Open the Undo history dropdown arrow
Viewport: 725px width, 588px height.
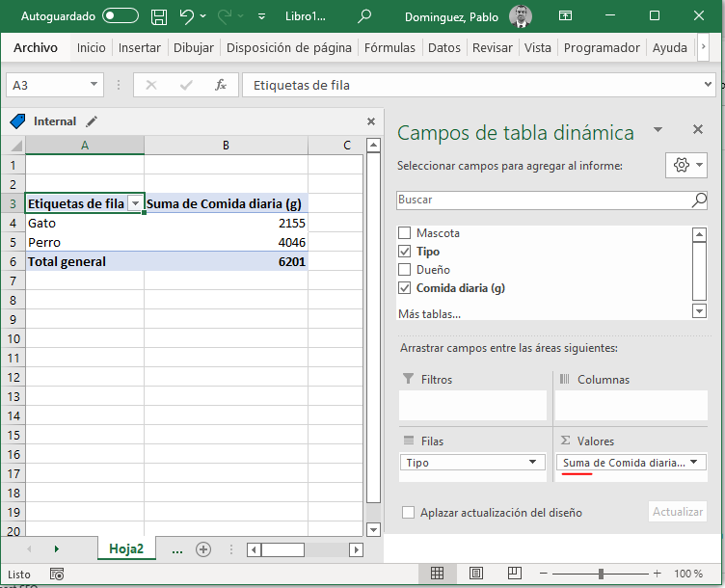pyautogui.click(x=203, y=16)
